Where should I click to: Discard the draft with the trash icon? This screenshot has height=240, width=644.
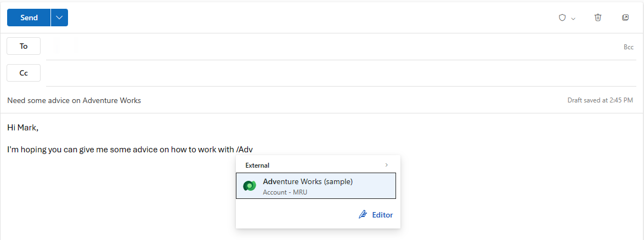pos(598,18)
